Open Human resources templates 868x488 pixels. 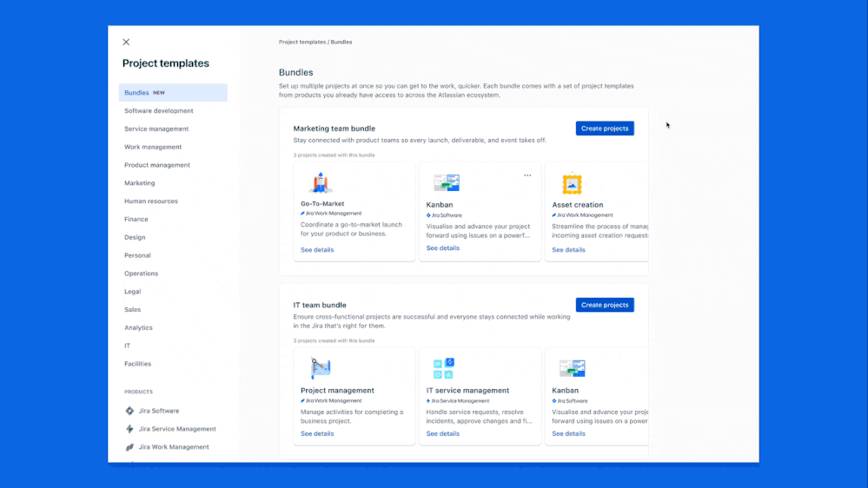(151, 201)
